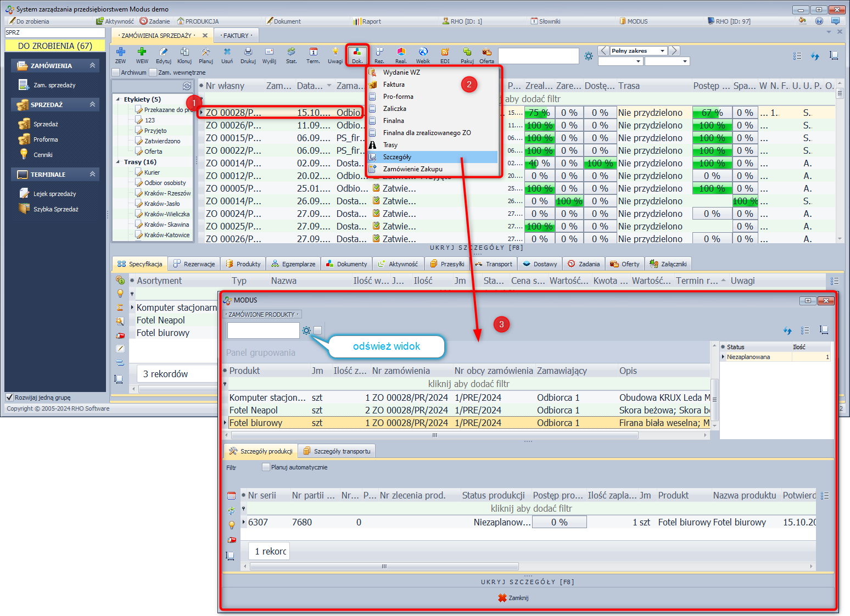This screenshot has width=850, height=616.
Task: Open the Pełny zakres range dropdown
Action: [662, 51]
